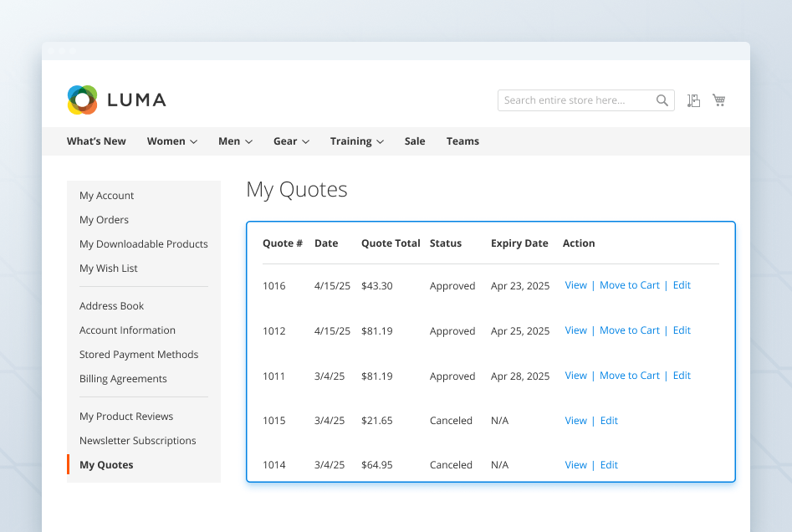Select the Teams menu item

(462, 141)
